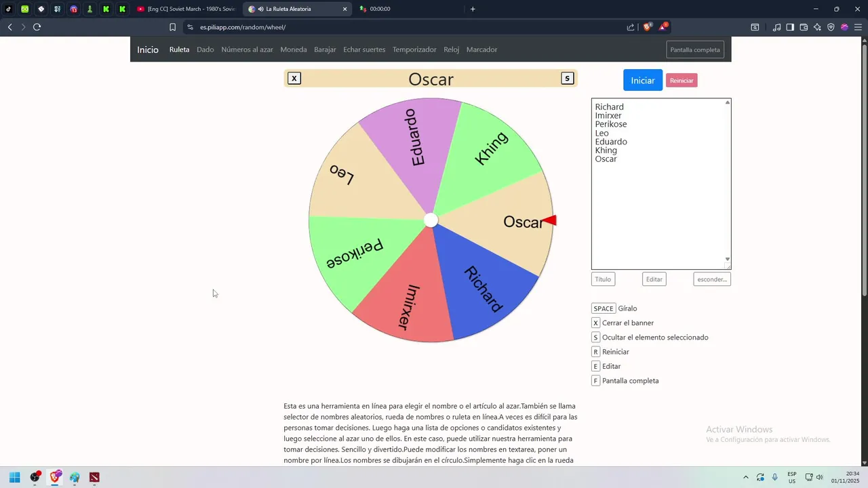Open Temporizador in navbar

click(x=414, y=49)
